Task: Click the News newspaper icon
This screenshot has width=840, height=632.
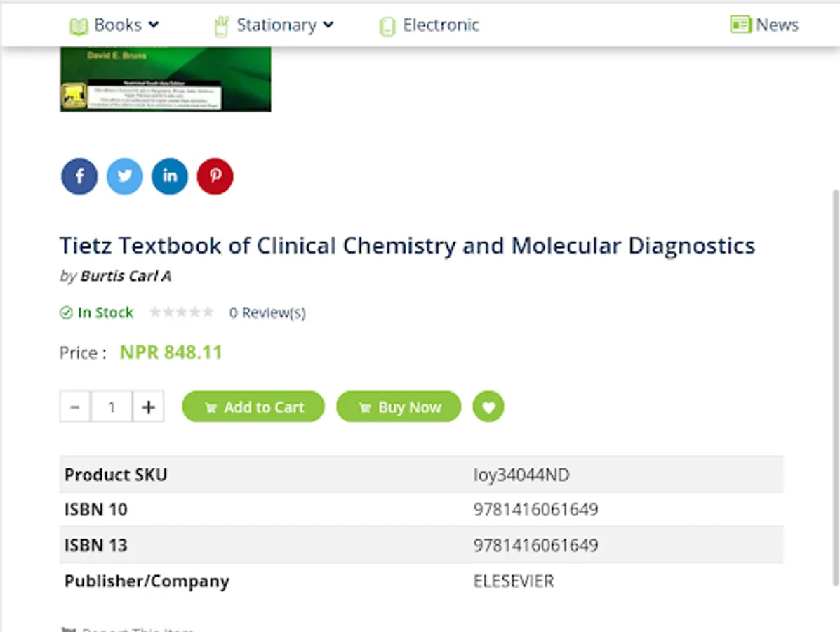Action: point(740,25)
